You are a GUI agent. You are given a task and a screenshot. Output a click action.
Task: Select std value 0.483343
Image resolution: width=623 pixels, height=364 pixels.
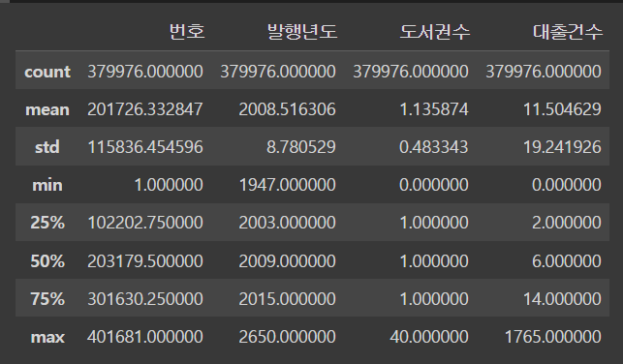[434, 147]
